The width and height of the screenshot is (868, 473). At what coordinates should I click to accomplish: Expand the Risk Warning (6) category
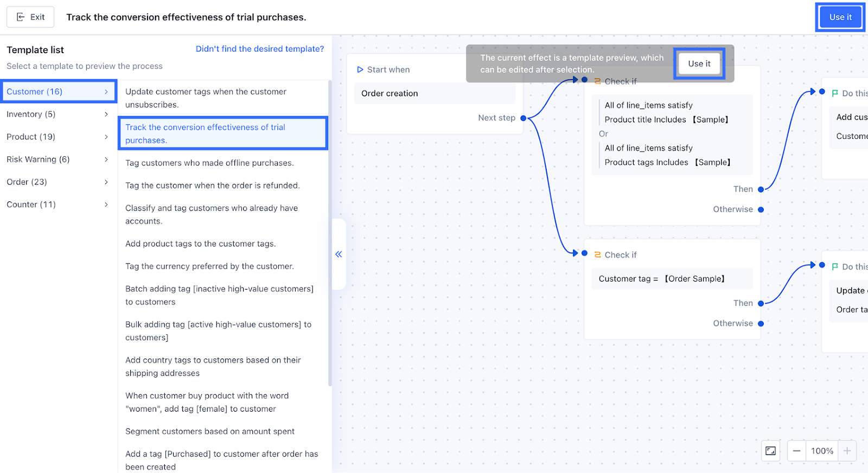pyautogui.click(x=57, y=159)
